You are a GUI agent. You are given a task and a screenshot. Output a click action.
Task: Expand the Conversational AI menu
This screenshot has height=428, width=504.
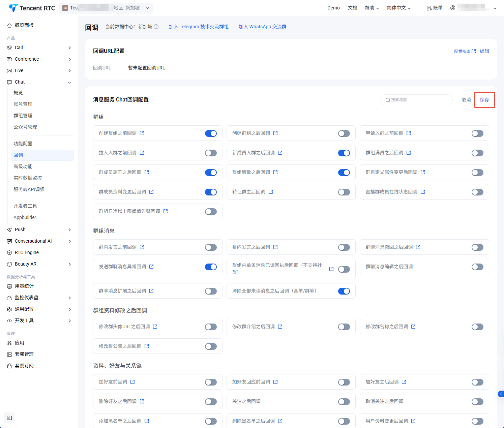[x=39, y=241]
